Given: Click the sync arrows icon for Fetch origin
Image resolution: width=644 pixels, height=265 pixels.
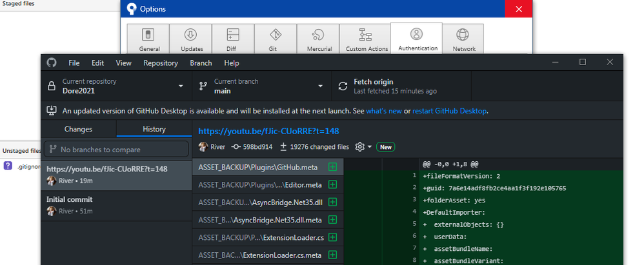Looking at the screenshot, I should [x=343, y=86].
